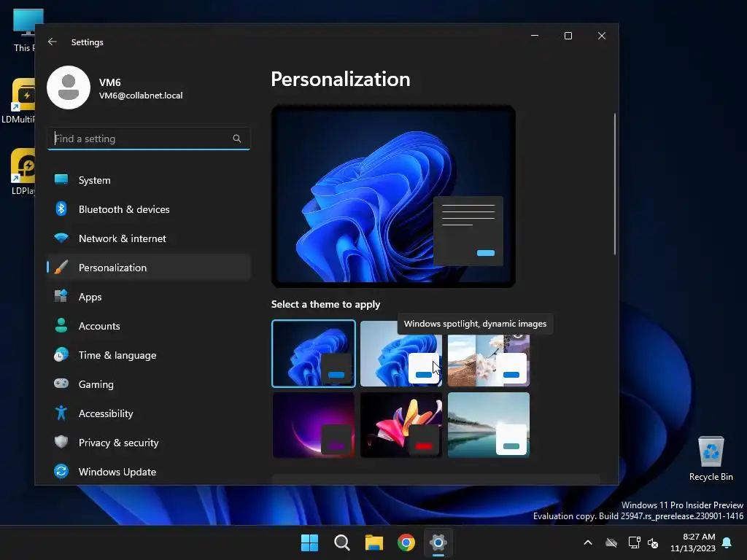Click the Accessibility figure icon

point(61,413)
